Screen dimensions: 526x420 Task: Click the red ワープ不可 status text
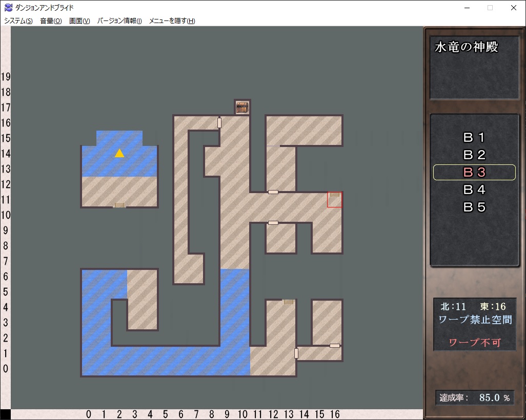click(x=475, y=343)
